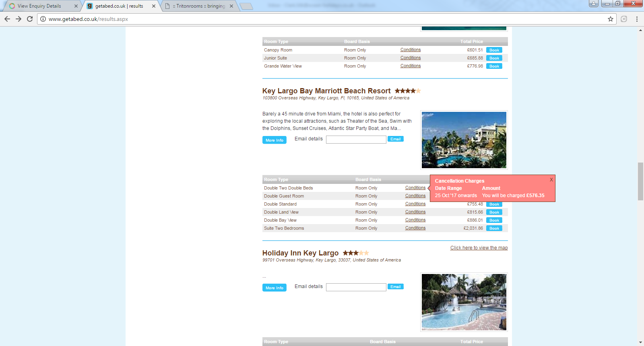Click here to view the map link
The image size is (644, 346).
point(479,248)
